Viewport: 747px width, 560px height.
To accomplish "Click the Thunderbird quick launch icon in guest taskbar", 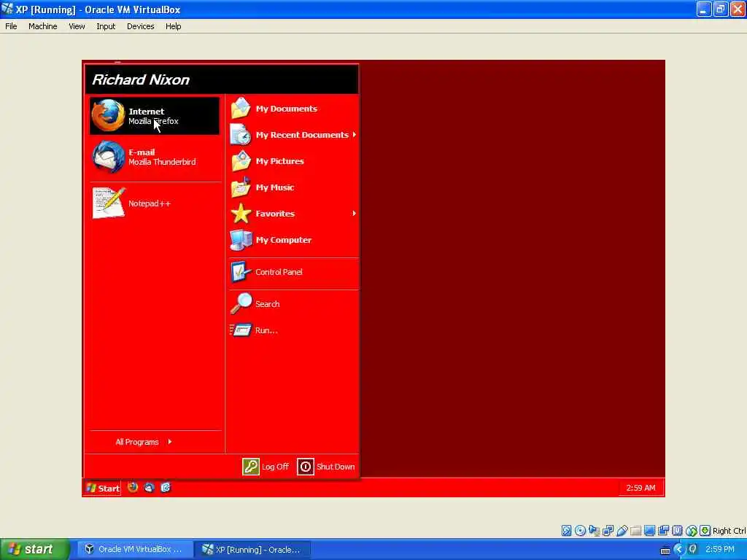I will click(149, 487).
